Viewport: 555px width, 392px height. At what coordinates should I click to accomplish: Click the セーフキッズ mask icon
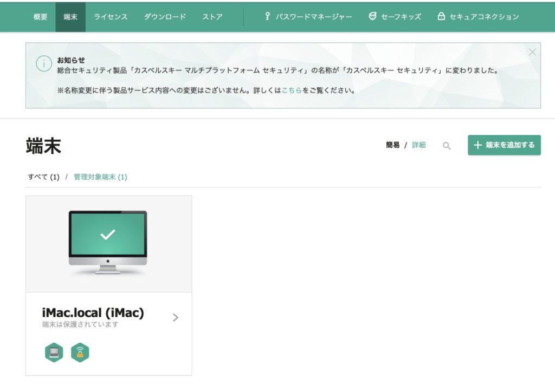[x=372, y=16]
